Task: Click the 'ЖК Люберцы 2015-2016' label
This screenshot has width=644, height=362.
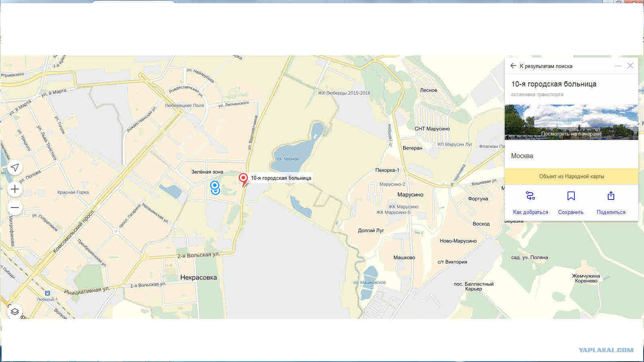Action: pyautogui.click(x=344, y=93)
